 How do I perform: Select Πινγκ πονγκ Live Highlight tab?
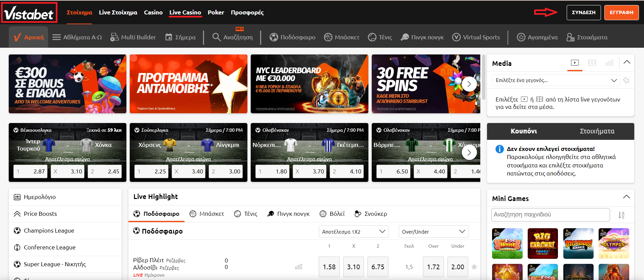(x=288, y=214)
